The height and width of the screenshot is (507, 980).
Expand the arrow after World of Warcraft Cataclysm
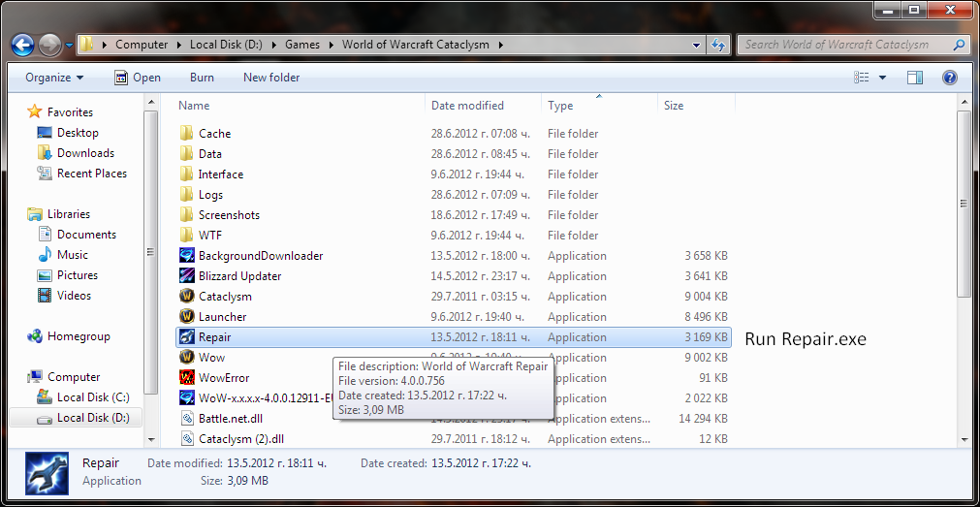tap(501, 45)
